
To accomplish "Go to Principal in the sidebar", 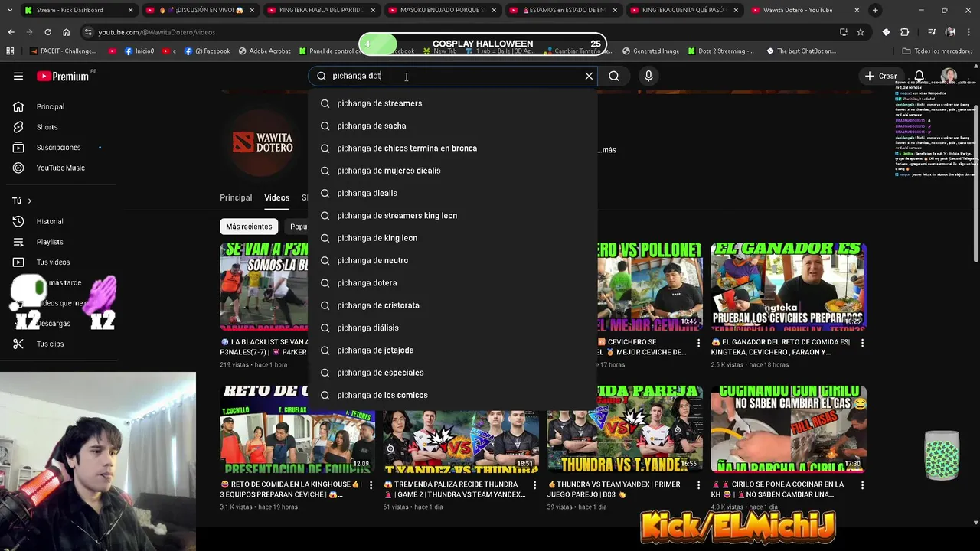I will pos(51,106).
